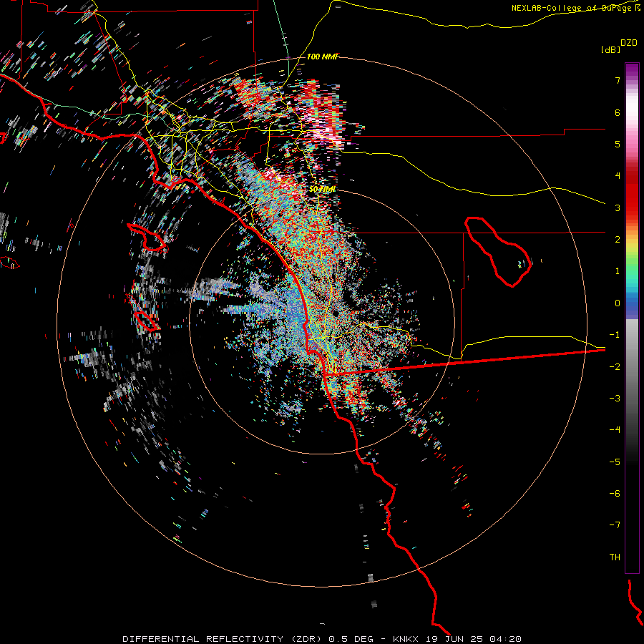The image size is (644, 644).
Task: Click the 4 value on the color scale
Action: [618, 176]
